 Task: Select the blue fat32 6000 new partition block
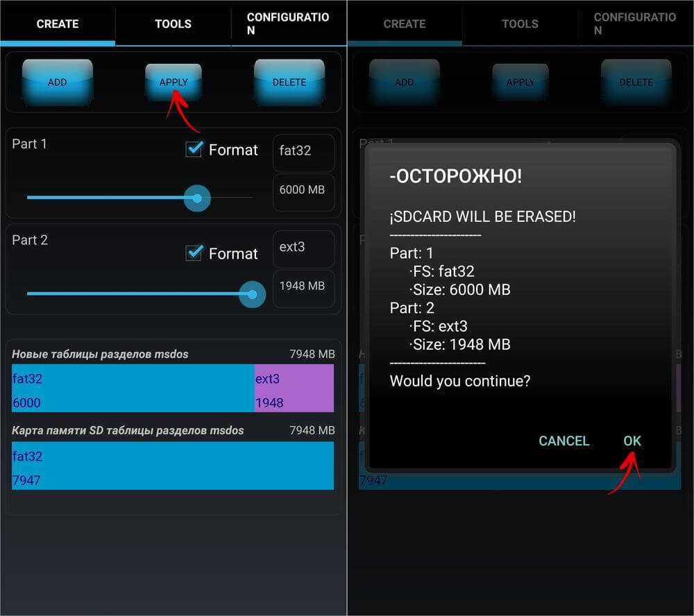(x=133, y=388)
